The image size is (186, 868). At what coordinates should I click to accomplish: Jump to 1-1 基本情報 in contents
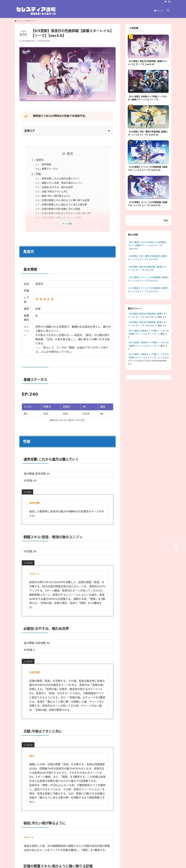point(43,164)
